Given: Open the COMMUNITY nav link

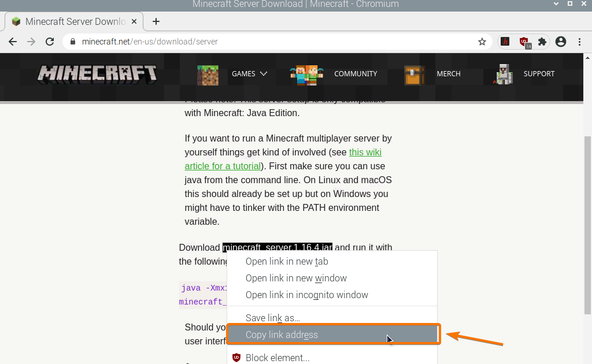Looking at the screenshot, I should [x=356, y=73].
